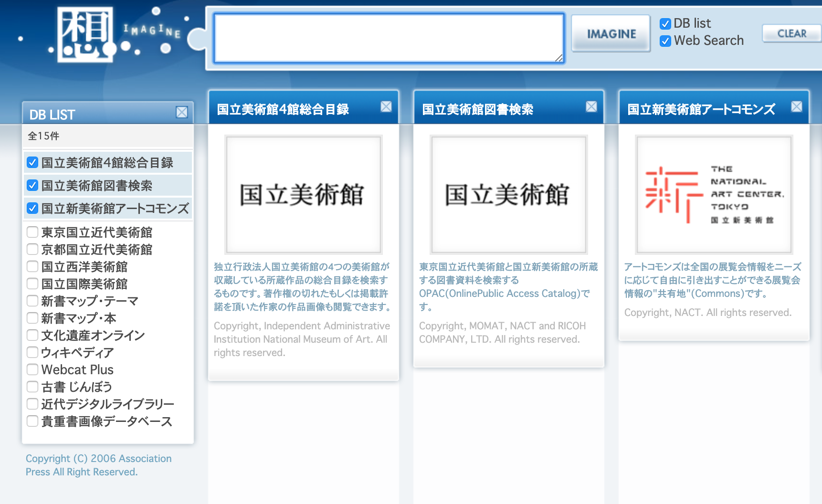Select the 文化遺産オンライン checkbox

pyautogui.click(x=32, y=335)
